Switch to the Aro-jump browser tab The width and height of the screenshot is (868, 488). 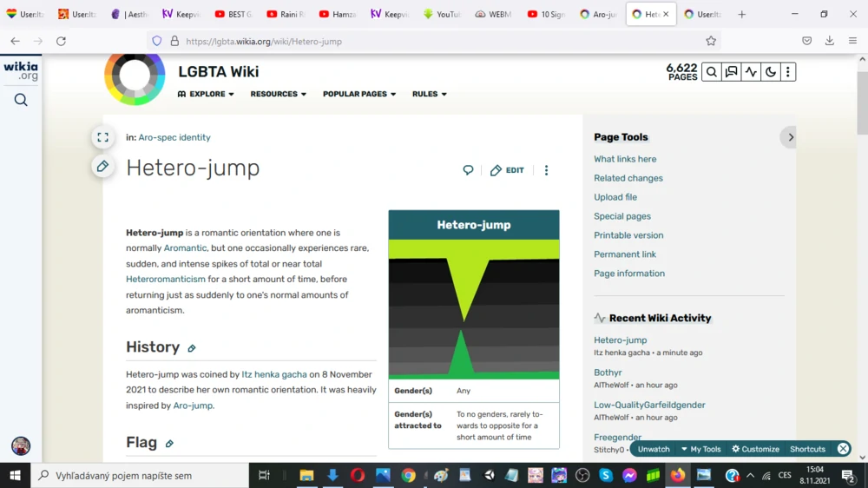coord(598,15)
